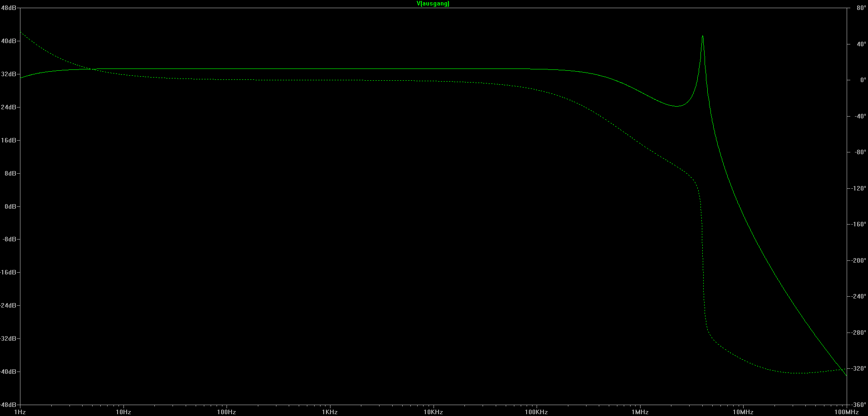Select the V(ausgang) trace label
This screenshot has height=416, width=868.
click(x=433, y=4)
